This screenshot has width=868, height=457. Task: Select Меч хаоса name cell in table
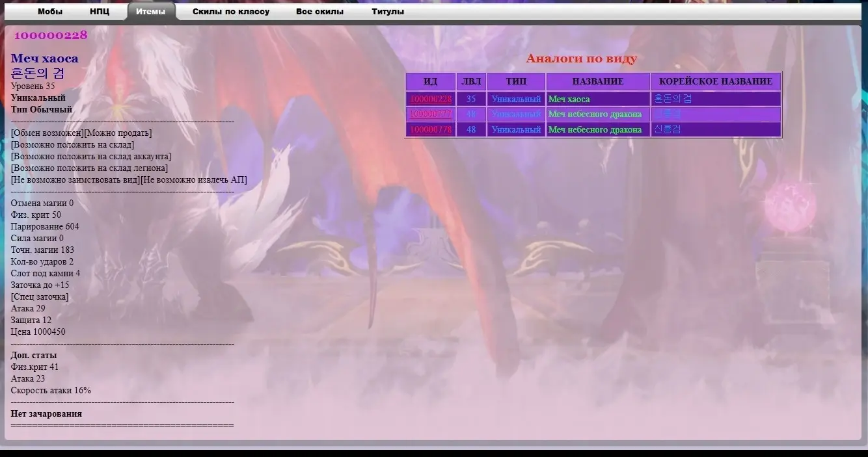pyautogui.click(x=569, y=99)
